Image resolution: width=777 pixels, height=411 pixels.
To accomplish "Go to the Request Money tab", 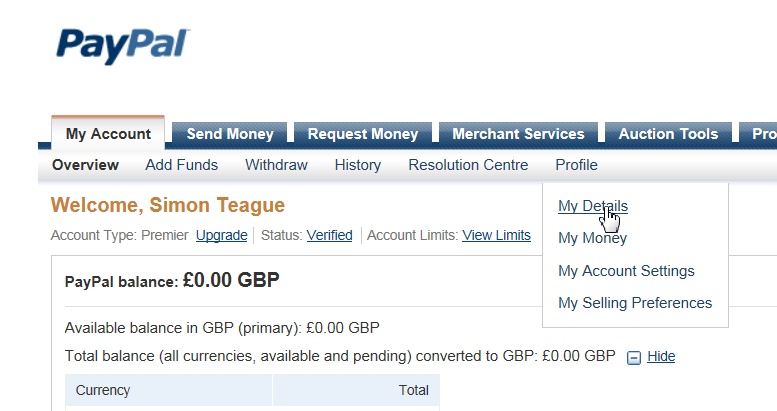I will tap(362, 134).
